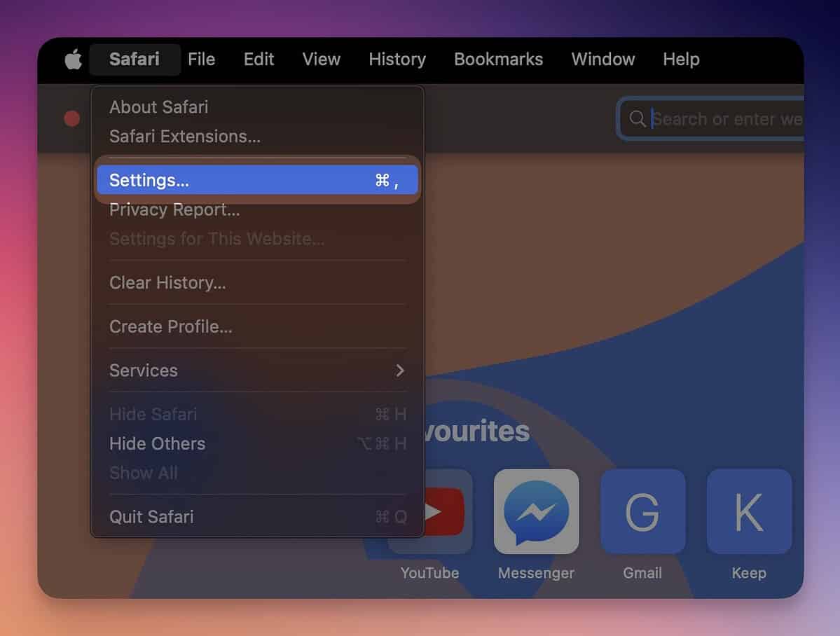Open the Google Keep favourite
Screen dimensions: 840x636
(x=749, y=511)
